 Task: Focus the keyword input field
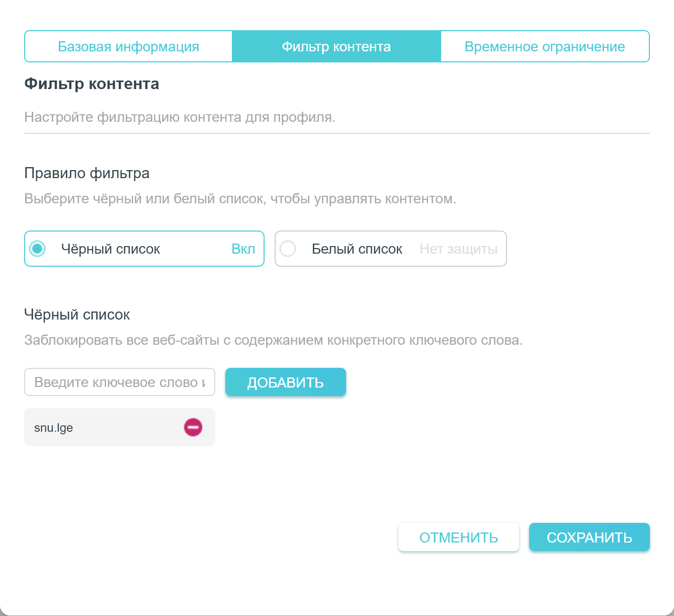(119, 382)
